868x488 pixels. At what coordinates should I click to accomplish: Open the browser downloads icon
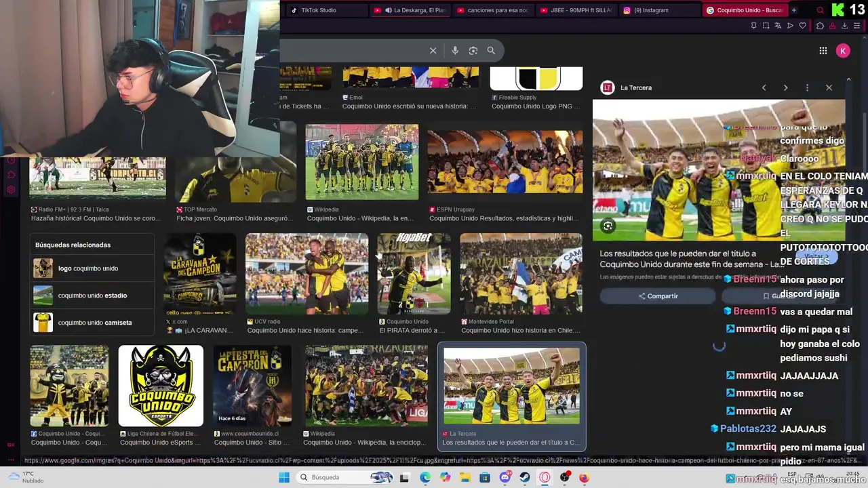click(844, 26)
